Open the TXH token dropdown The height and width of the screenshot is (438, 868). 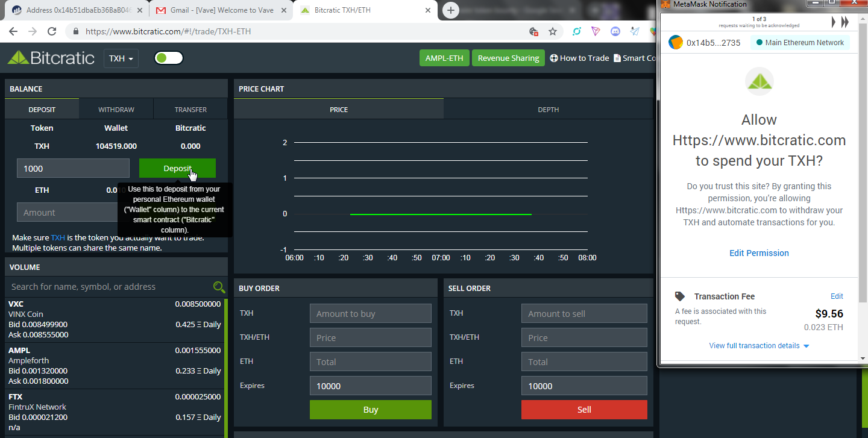tap(121, 58)
